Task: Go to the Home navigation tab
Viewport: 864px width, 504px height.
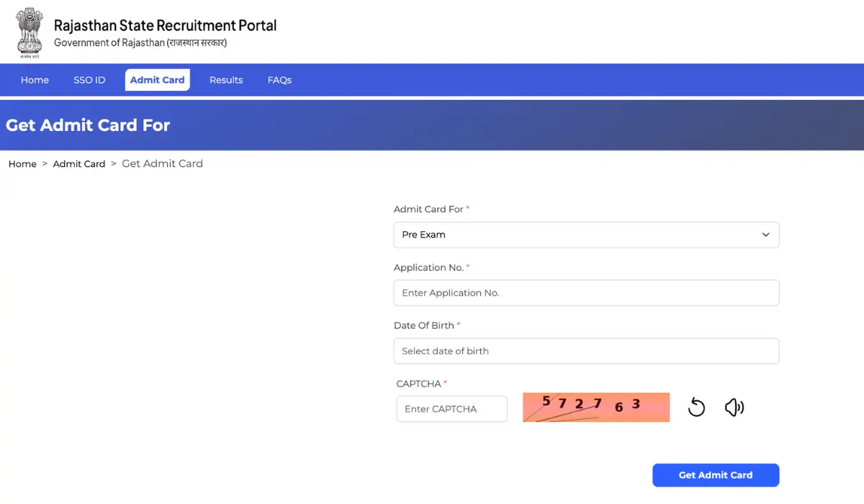Action: click(35, 80)
